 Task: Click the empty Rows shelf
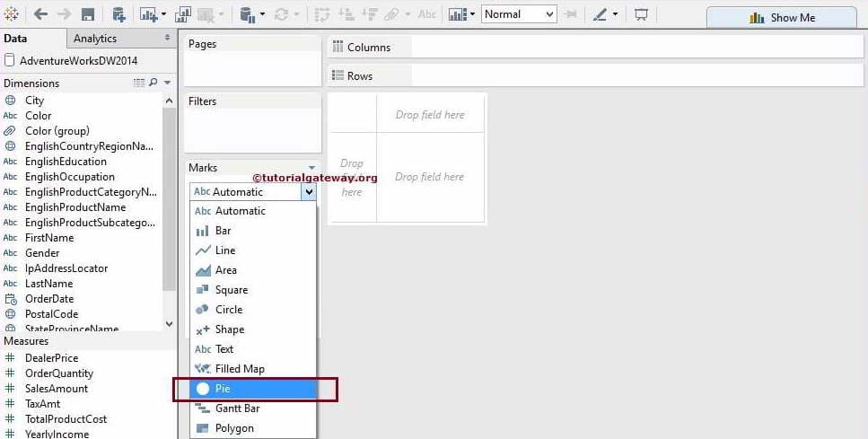pos(636,75)
